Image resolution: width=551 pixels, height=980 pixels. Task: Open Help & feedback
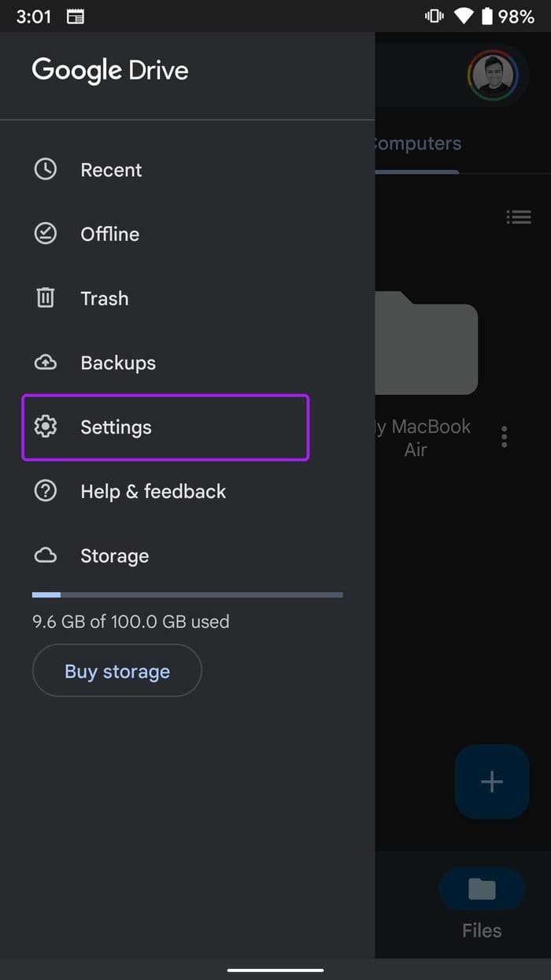click(x=187, y=492)
